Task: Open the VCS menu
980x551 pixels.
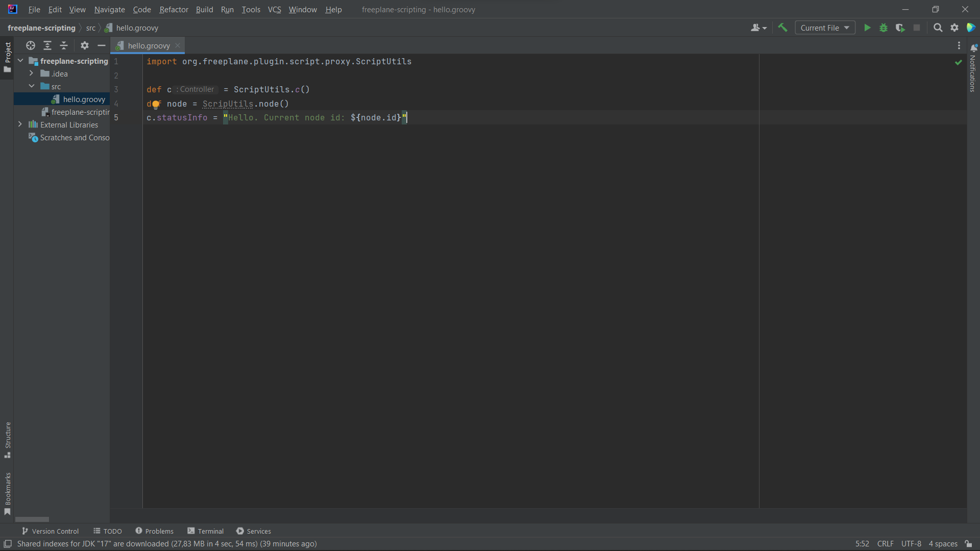Action: pyautogui.click(x=275, y=10)
